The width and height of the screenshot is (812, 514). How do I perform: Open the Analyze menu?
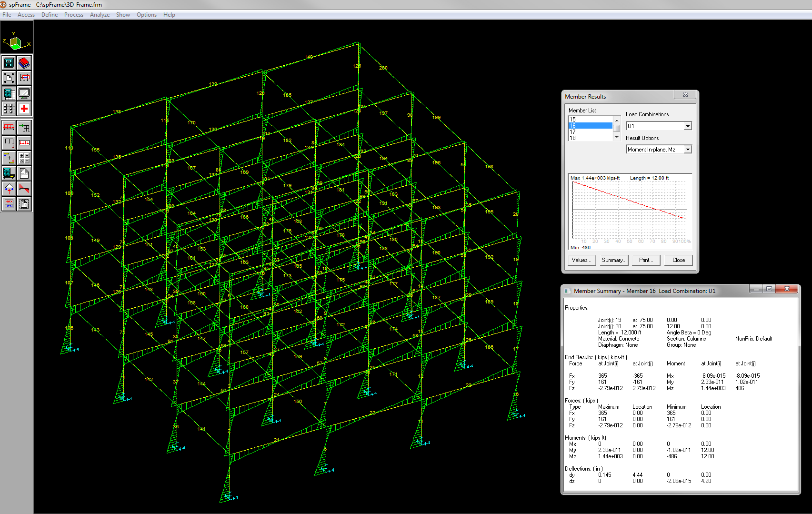[100, 15]
